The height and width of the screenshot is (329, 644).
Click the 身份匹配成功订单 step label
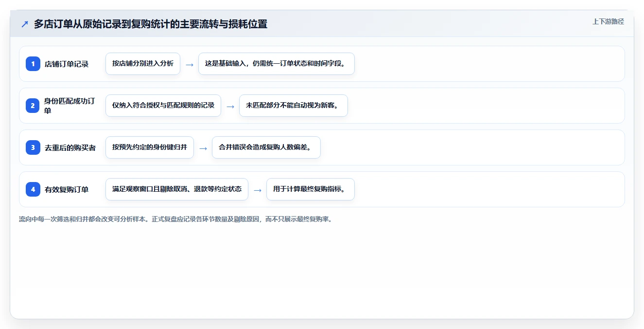pos(70,106)
